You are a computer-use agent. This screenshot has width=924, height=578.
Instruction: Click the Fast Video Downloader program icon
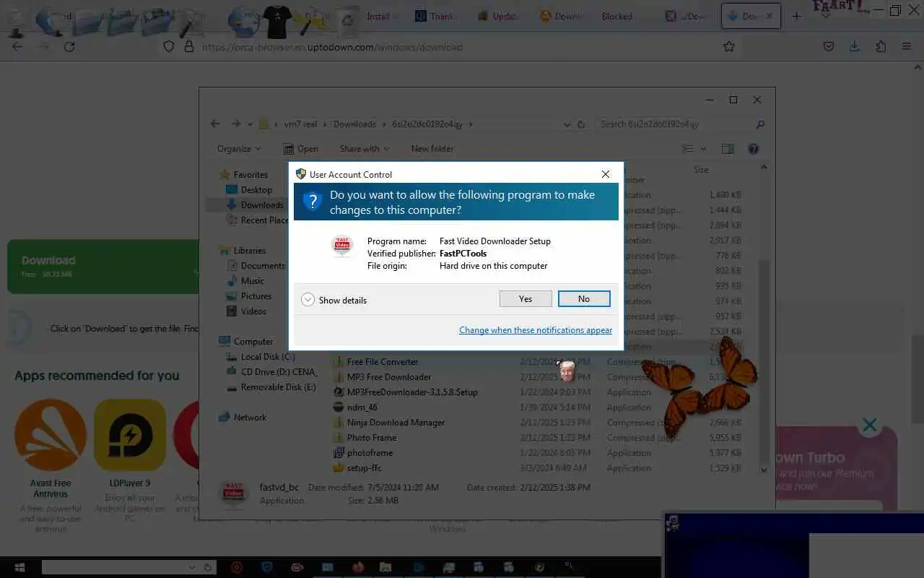(x=342, y=246)
